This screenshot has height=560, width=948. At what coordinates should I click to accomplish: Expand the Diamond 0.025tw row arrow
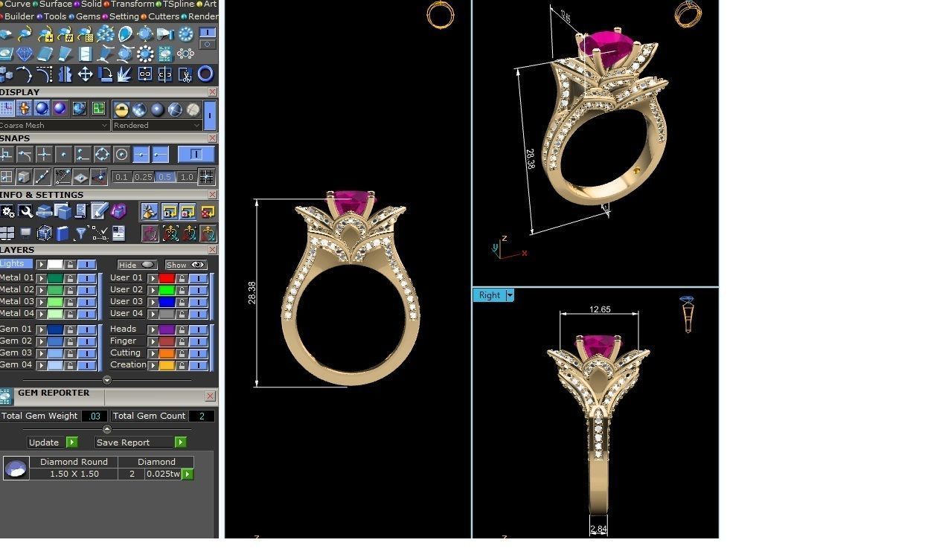(188, 474)
